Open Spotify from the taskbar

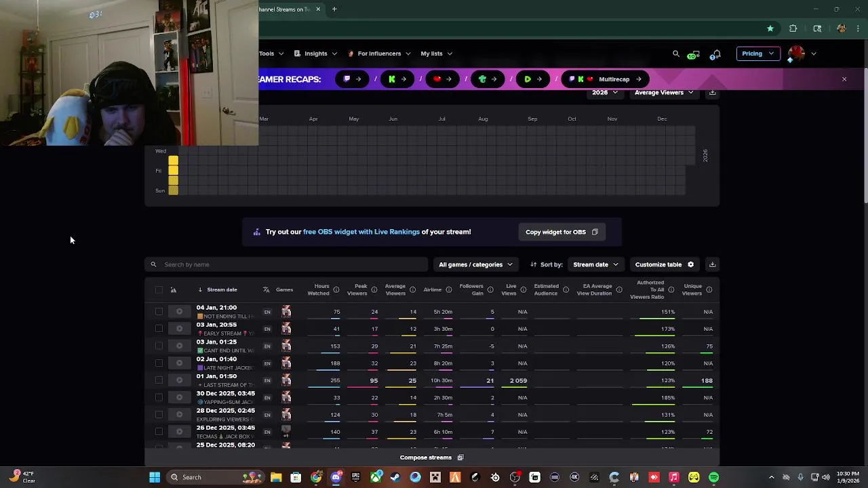pos(713,477)
